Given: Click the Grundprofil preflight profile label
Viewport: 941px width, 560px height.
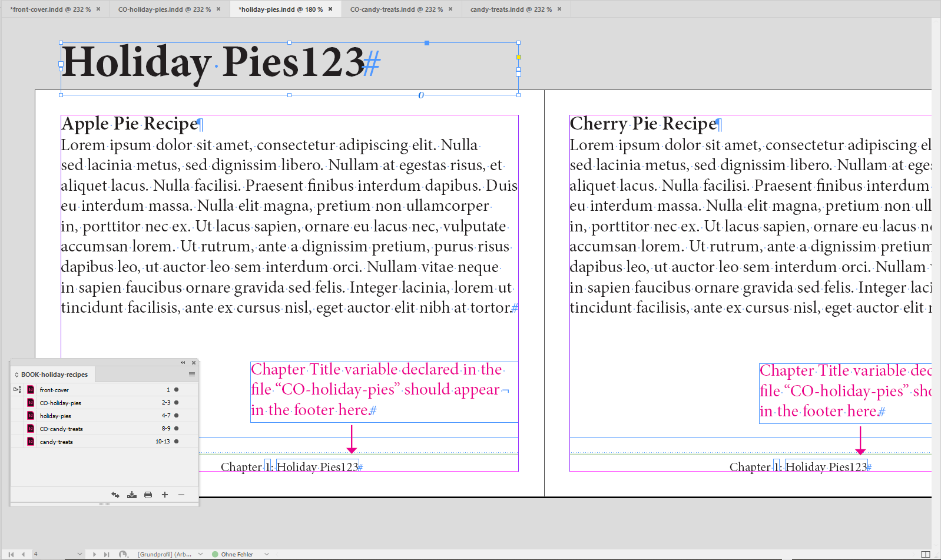Looking at the screenshot, I should coord(165,554).
